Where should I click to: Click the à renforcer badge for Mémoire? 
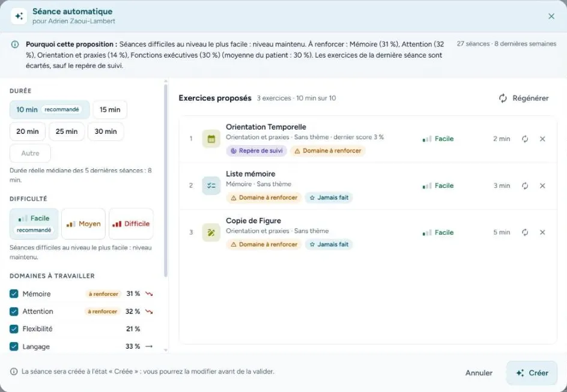(x=103, y=294)
